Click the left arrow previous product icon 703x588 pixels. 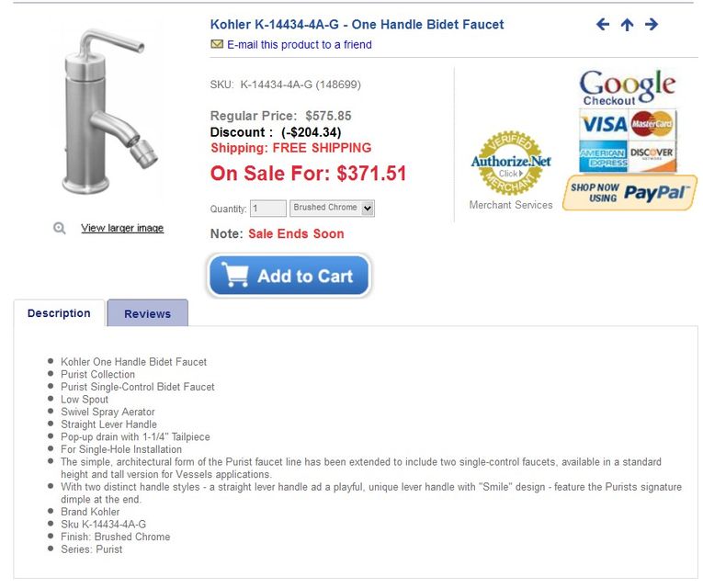(603, 25)
